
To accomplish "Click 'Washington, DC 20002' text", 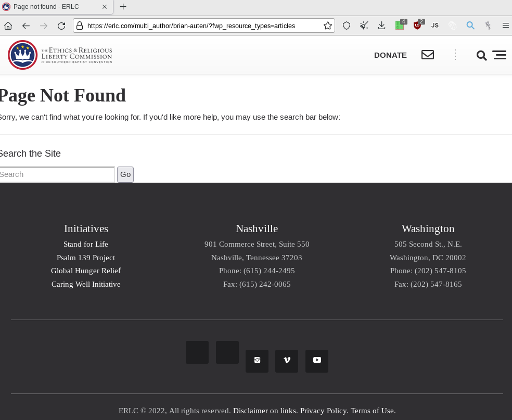I will point(428,258).
